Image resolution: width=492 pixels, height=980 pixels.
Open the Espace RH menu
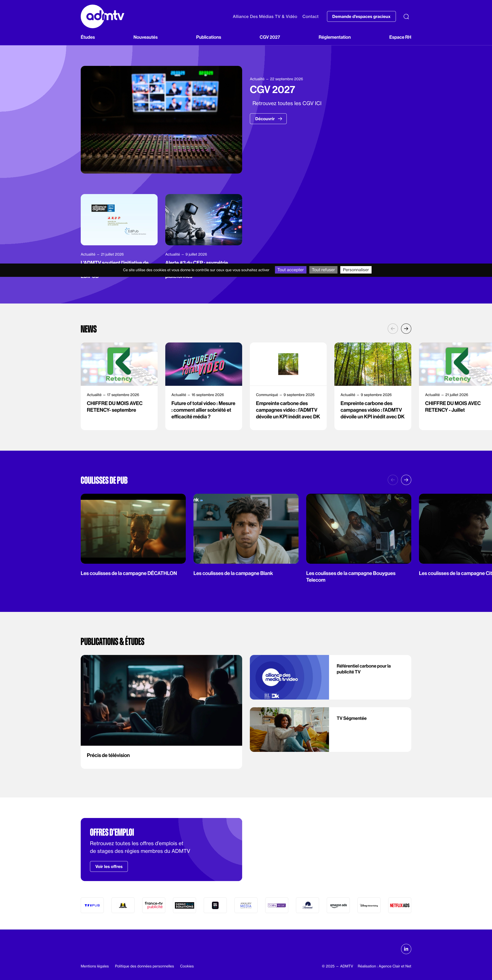tap(400, 37)
